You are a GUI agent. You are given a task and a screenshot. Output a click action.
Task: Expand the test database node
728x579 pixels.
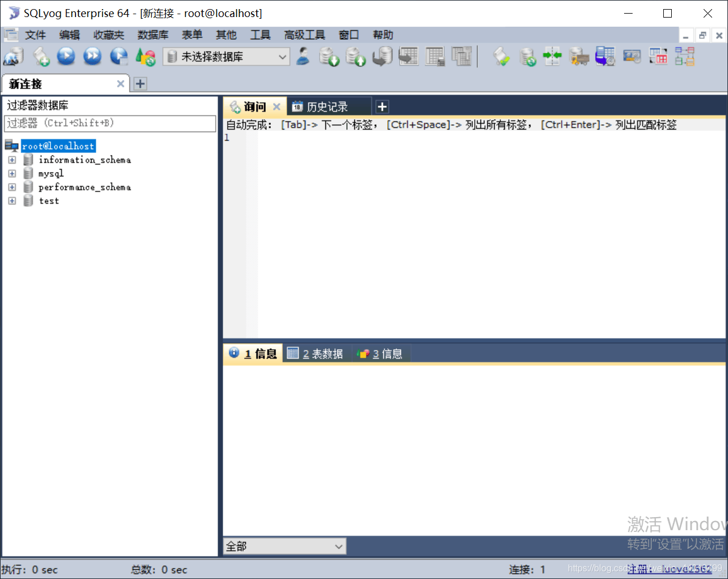pyautogui.click(x=12, y=201)
